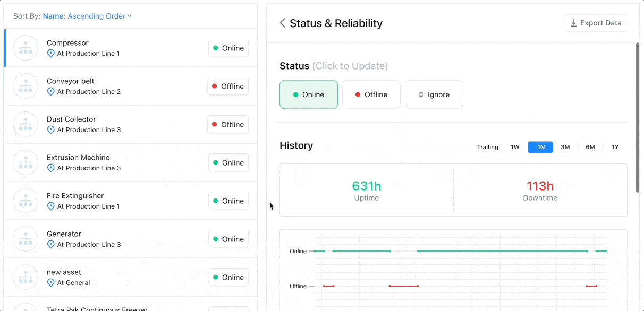Click the Generator asset icon
This screenshot has width=644, height=311.
(x=26, y=239)
